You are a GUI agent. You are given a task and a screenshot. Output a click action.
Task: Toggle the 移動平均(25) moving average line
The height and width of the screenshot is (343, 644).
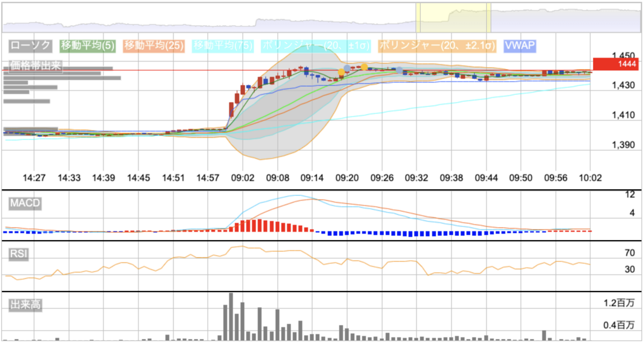tap(154, 46)
